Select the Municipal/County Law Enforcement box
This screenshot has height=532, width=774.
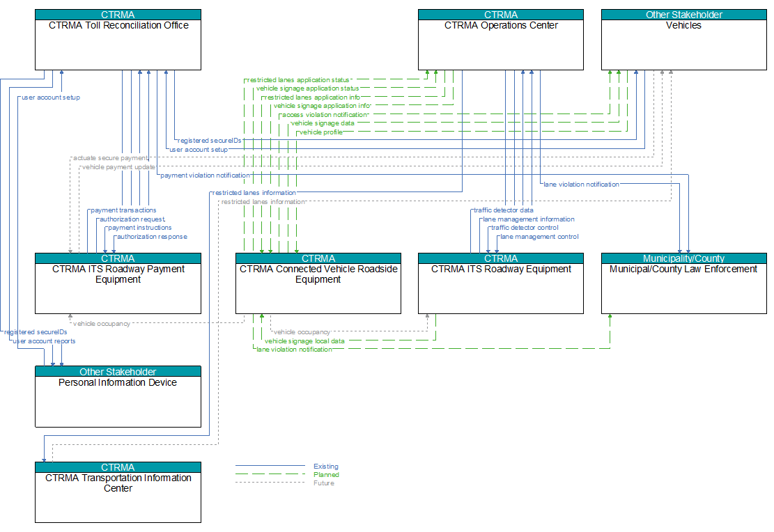point(683,283)
